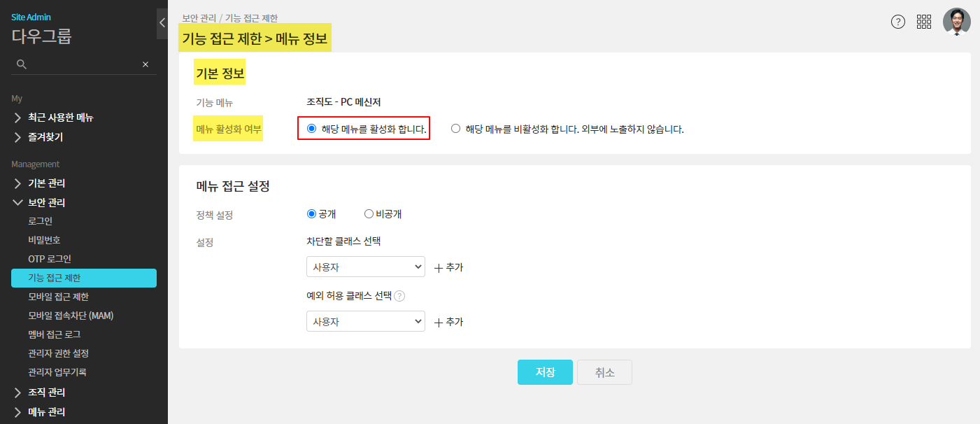
Task: Select 해당 메뉴를 비활성화 합니다 radio option
Action: 456,129
